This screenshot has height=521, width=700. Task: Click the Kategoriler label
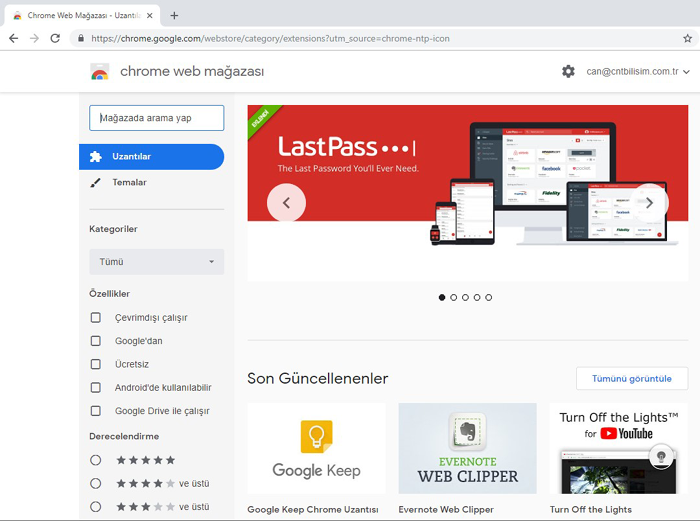(113, 229)
